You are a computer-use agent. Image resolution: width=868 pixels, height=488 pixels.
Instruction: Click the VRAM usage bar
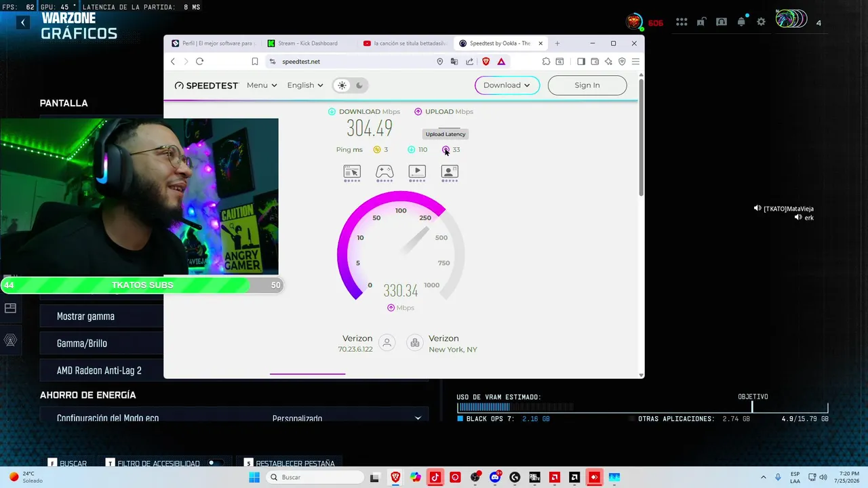(x=642, y=407)
